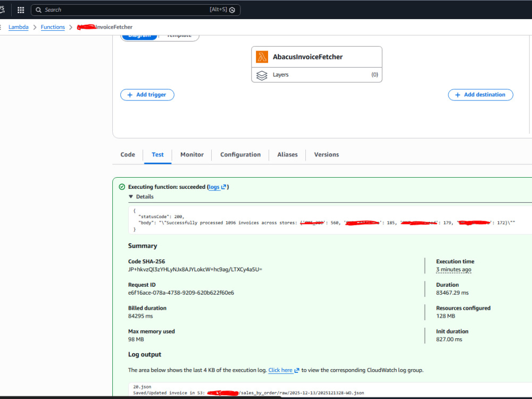Click the green success check icon
This screenshot has width=532, height=399.
click(x=122, y=187)
